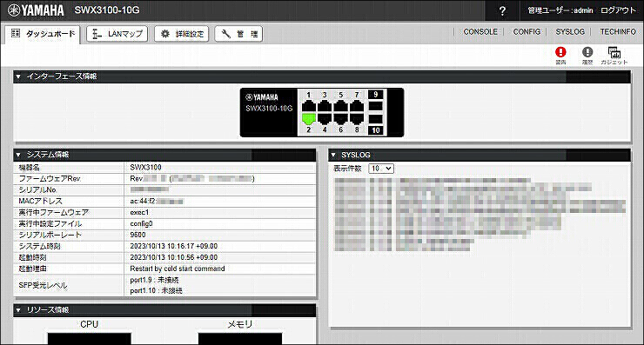Select green active port 2
The image size is (644, 345).
308,119
